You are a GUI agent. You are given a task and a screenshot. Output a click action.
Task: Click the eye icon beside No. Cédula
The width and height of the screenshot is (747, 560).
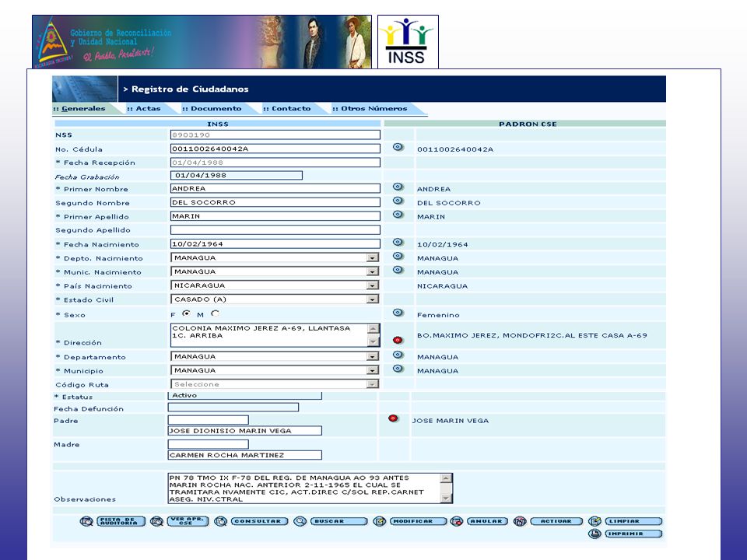(398, 147)
